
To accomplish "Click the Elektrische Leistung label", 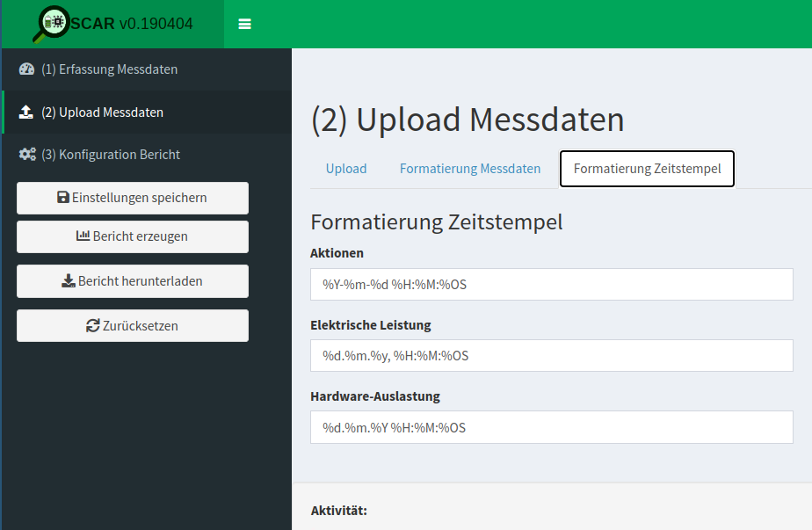I will (x=370, y=325).
